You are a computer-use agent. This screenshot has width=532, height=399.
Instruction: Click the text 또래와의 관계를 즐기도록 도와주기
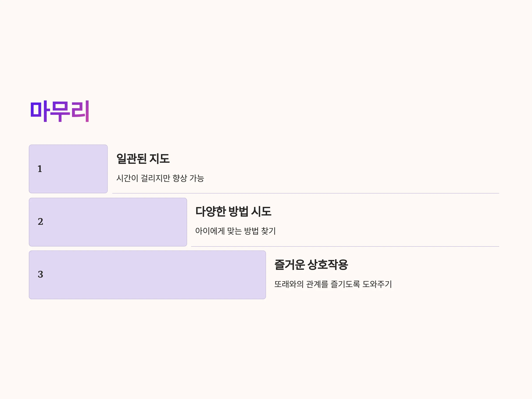[333, 284]
